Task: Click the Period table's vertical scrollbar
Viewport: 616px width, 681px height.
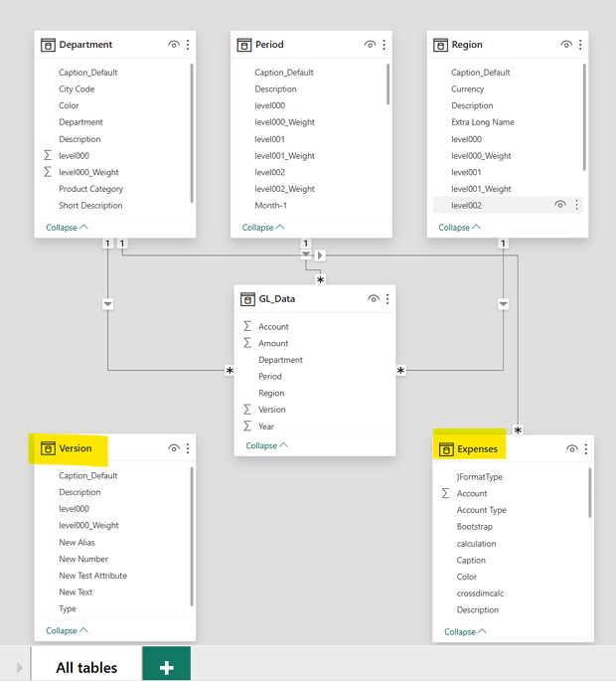Action: (387, 85)
